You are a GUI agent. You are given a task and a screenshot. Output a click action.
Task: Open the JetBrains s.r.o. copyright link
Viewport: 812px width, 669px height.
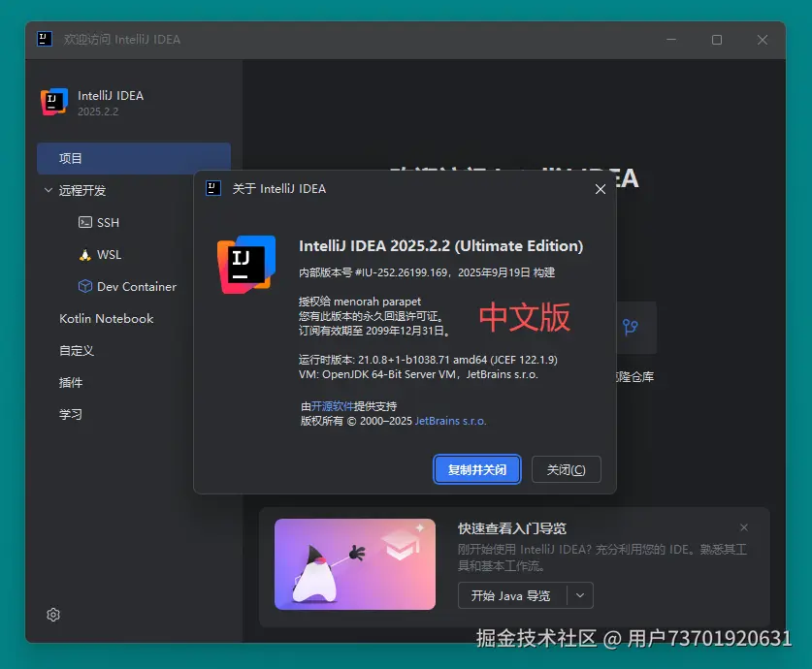point(450,421)
